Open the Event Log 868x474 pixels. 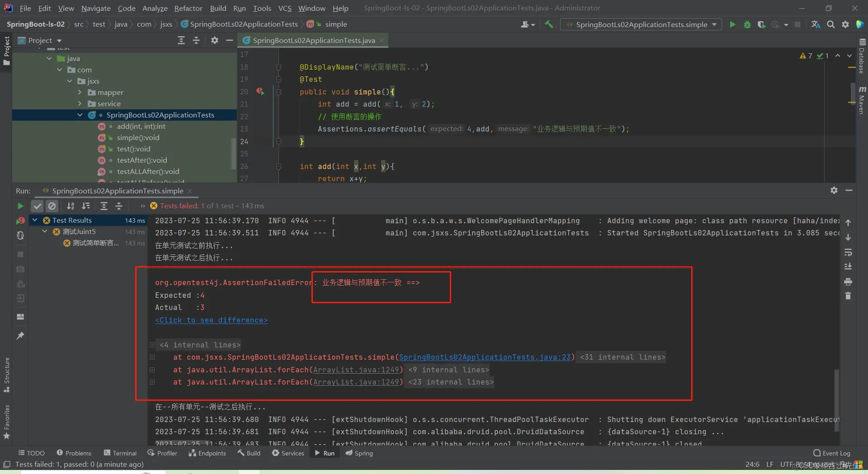[832, 453]
